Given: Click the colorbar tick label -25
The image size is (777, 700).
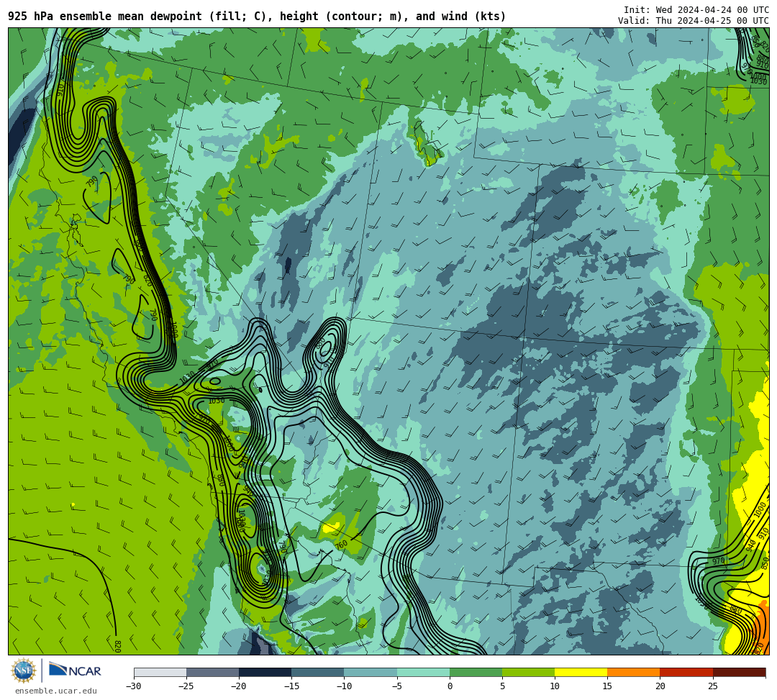Looking at the screenshot, I should click(186, 686).
